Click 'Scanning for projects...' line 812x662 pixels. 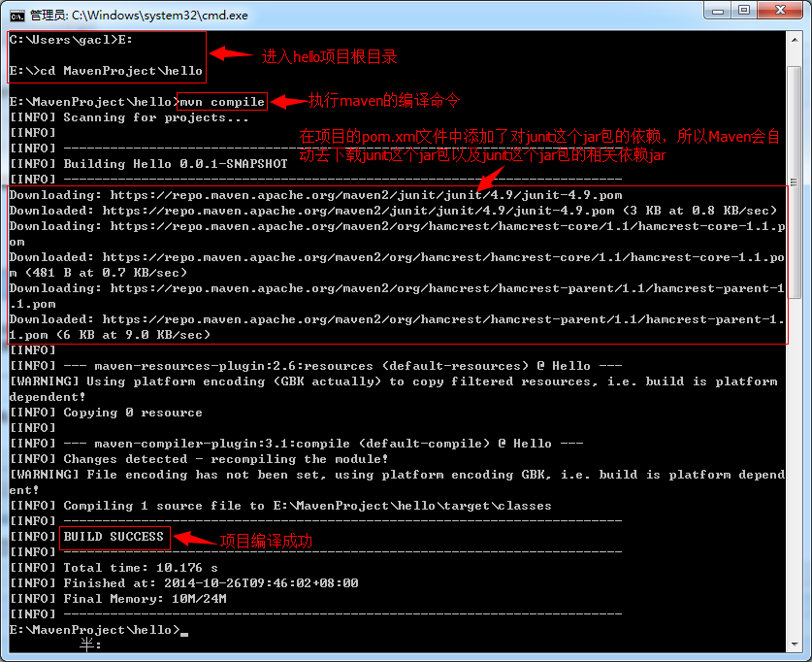tap(129, 117)
